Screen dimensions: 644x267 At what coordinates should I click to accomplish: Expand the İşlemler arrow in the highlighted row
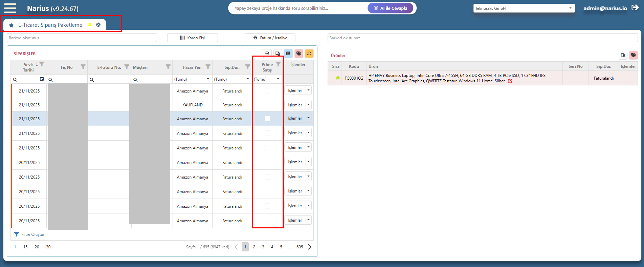point(308,118)
